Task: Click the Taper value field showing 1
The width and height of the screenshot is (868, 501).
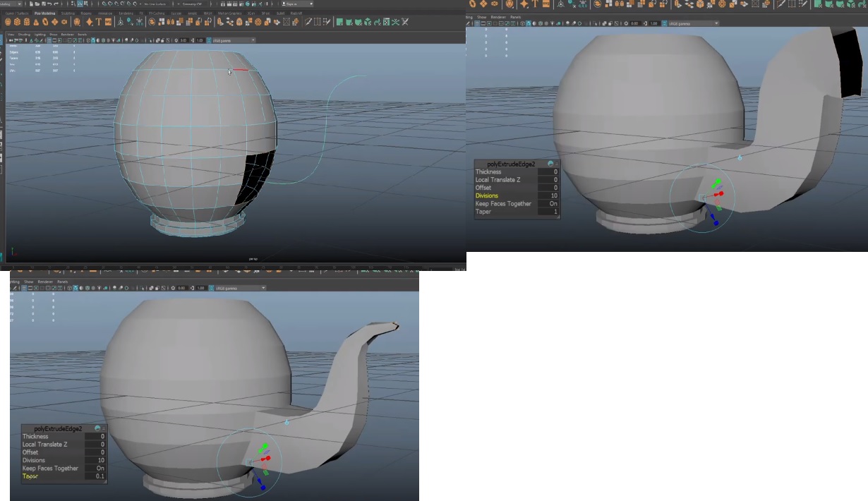Action: click(x=549, y=212)
